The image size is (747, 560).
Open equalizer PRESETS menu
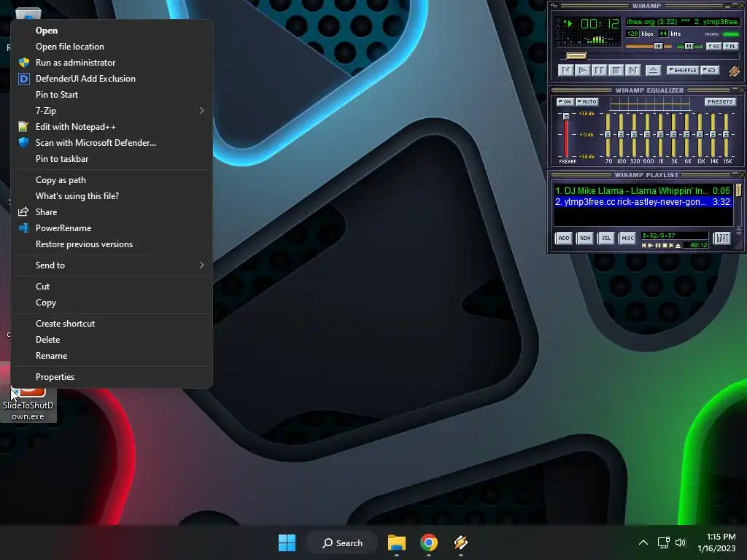coord(720,101)
